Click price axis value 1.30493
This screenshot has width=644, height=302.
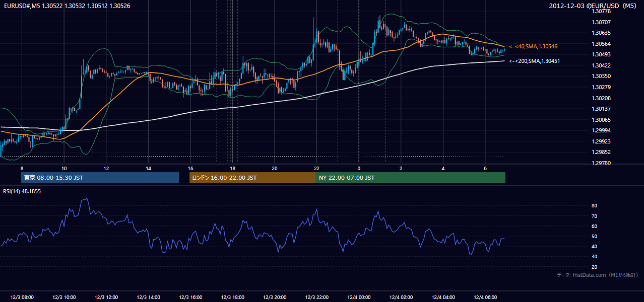[602, 54]
